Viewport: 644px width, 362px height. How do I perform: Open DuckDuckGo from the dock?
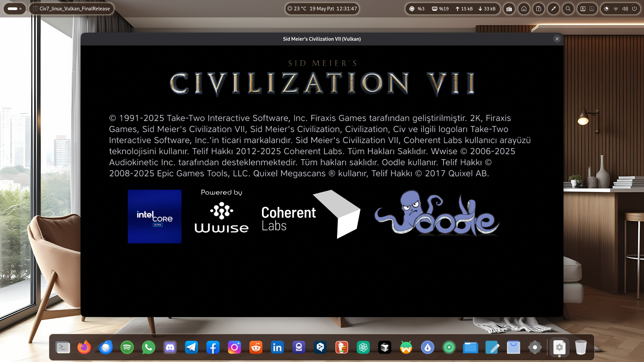pos(342,348)
